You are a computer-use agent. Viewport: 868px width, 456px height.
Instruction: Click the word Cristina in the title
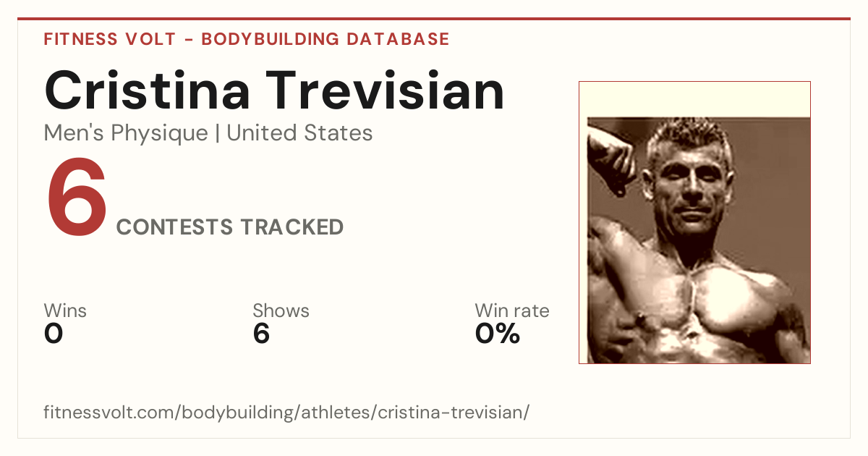(148, 90)
